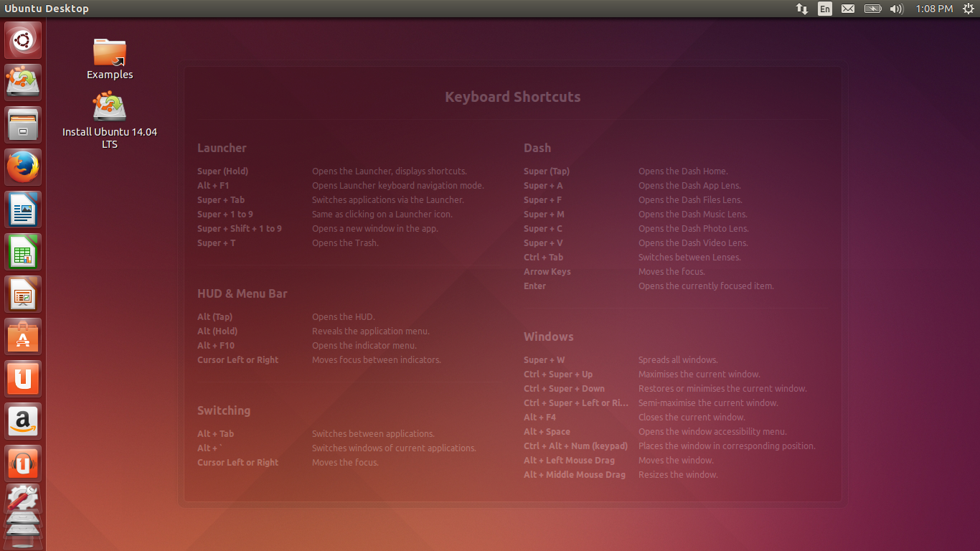Show the battery status menu
Screen dimensions: 980x551
(x=872, y=9)
